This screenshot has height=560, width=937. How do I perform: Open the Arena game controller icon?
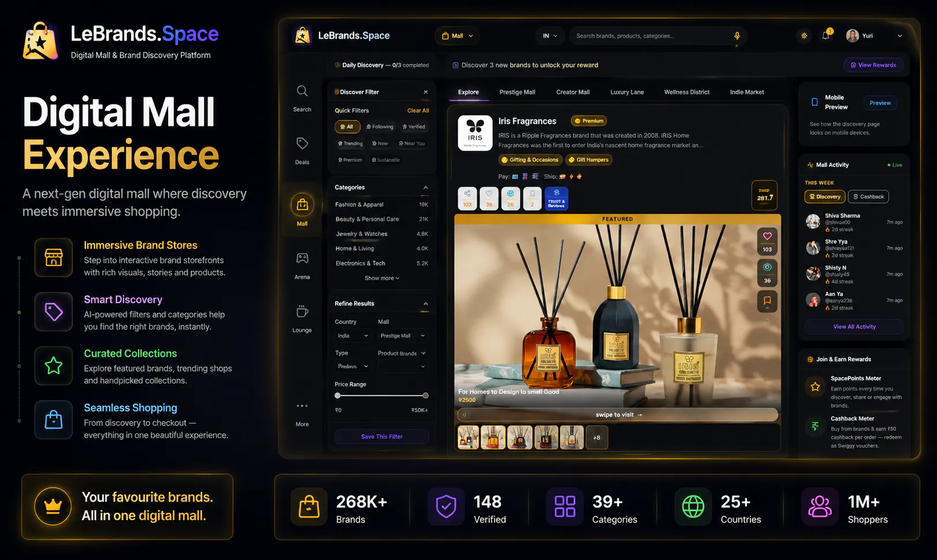point(302,258)
